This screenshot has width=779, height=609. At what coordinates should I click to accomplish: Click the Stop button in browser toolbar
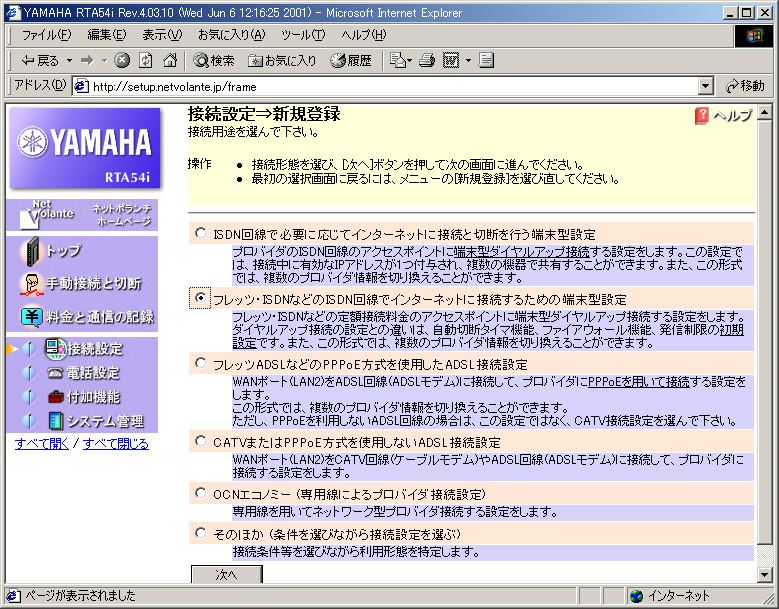point(122,60)
